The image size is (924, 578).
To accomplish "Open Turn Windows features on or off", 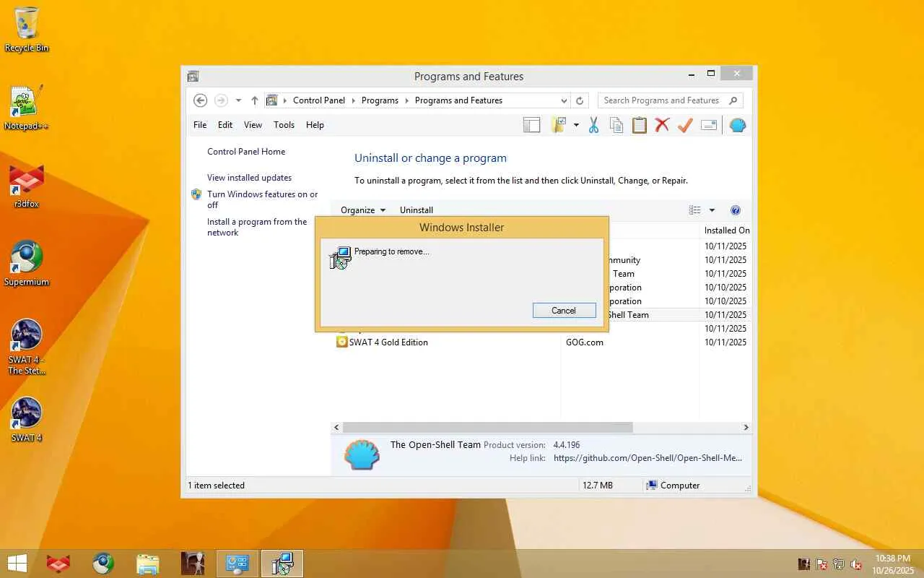I will 262,199.
